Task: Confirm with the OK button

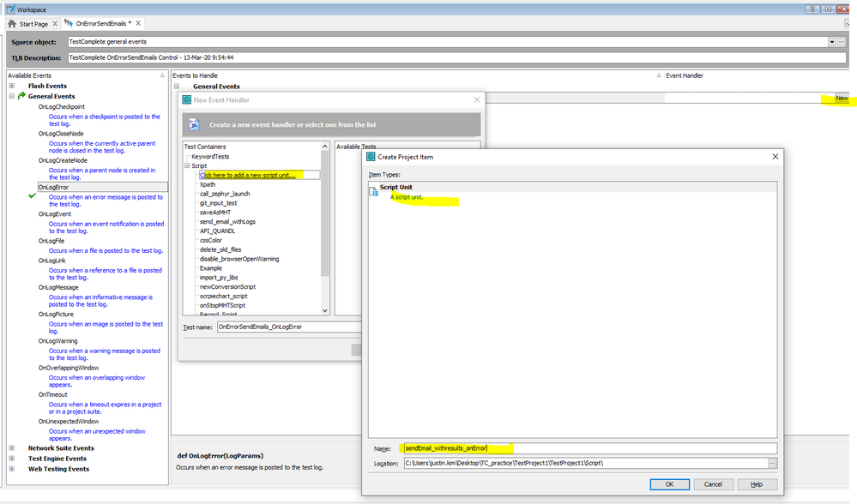Action: [x=669, y=484]
